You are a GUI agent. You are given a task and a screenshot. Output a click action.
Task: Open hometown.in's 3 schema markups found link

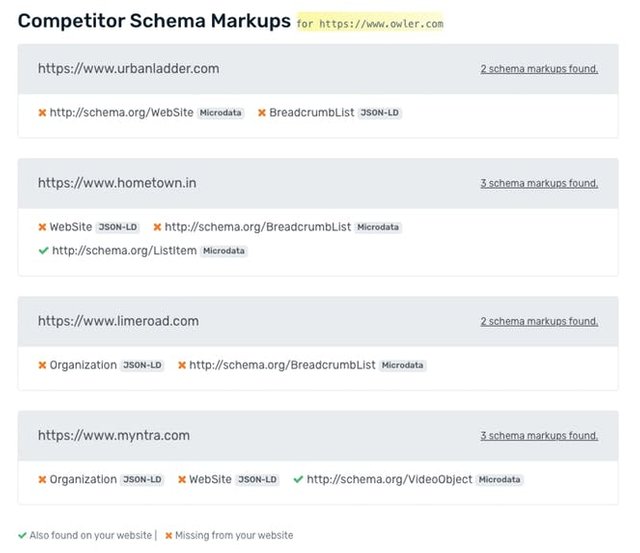(539, 183)
